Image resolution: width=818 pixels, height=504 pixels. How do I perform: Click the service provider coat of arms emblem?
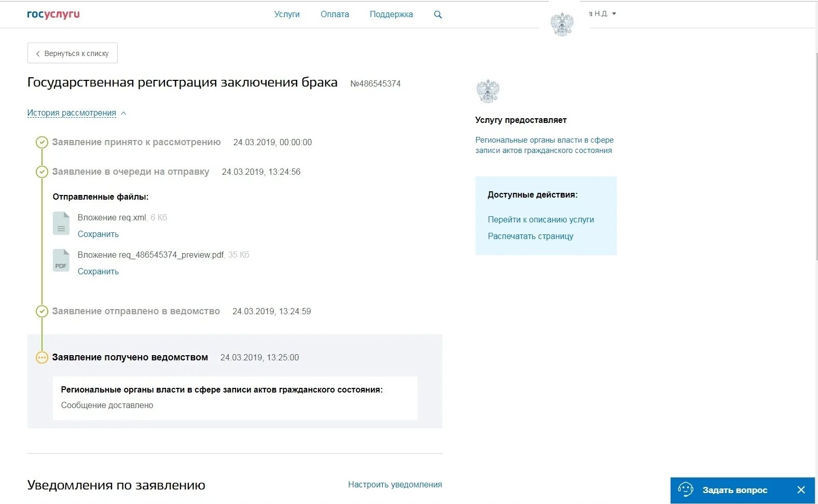click(x=488, y=91)
